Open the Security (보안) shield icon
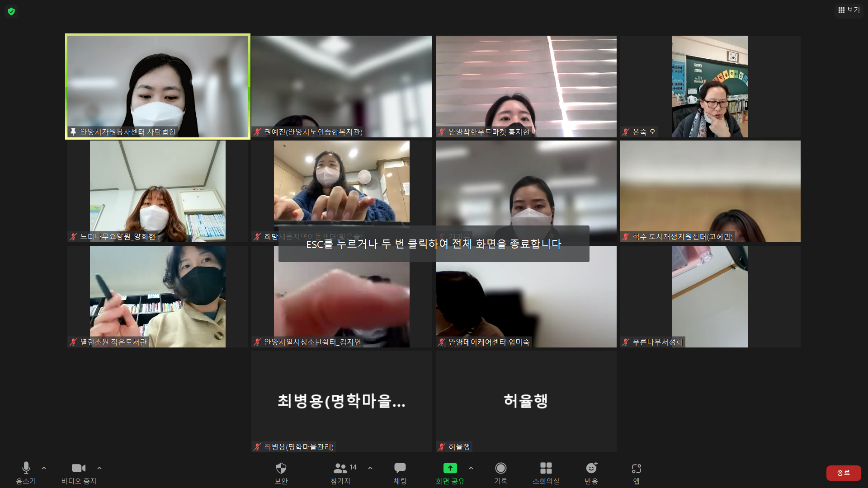 [281, 468]
